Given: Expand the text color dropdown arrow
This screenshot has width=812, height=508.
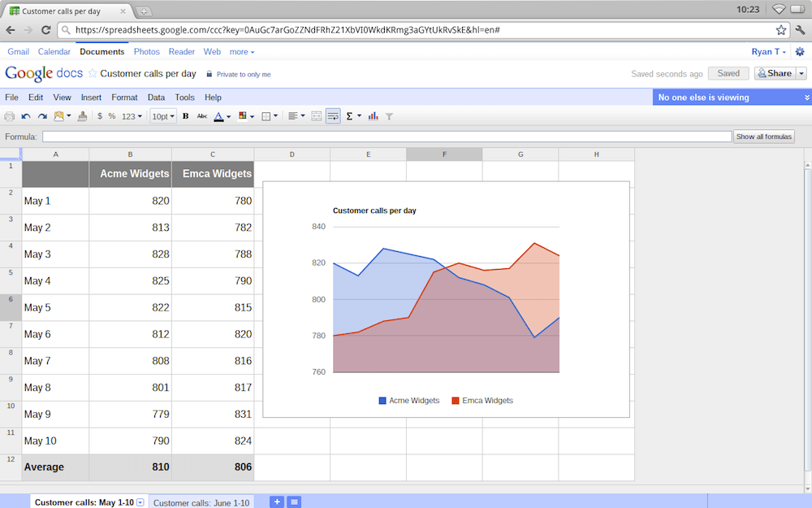Looking at the screenshot, I should (x=228, y=116).
